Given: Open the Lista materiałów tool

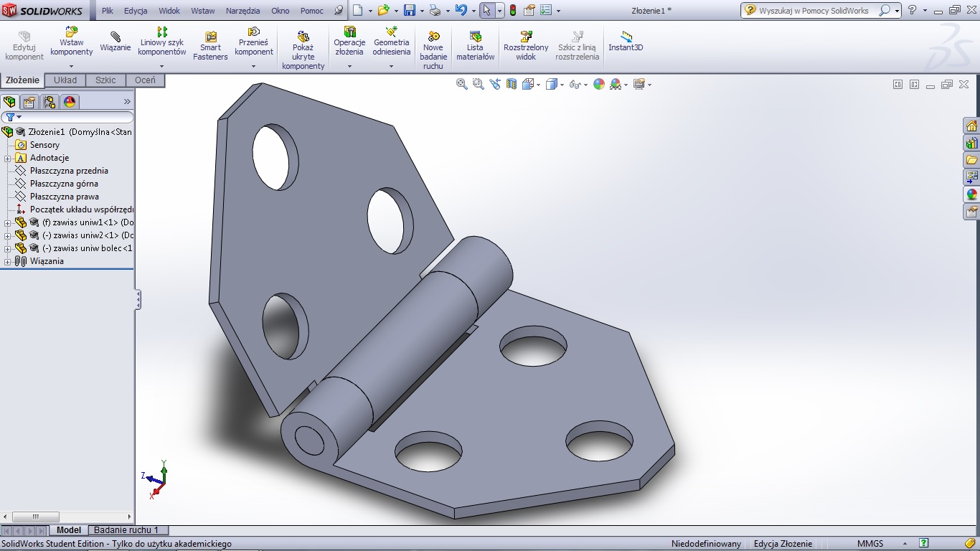Looking at the screenshot, I should (476, 46).
